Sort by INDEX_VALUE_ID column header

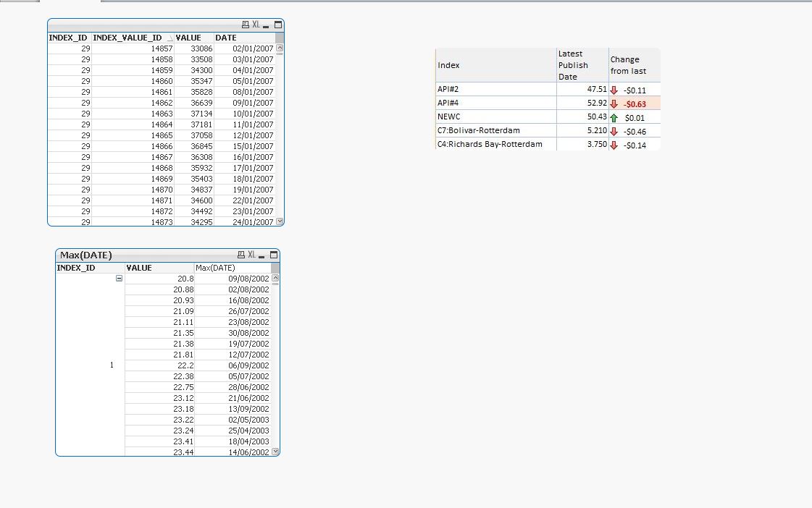[x=127, y=38]
